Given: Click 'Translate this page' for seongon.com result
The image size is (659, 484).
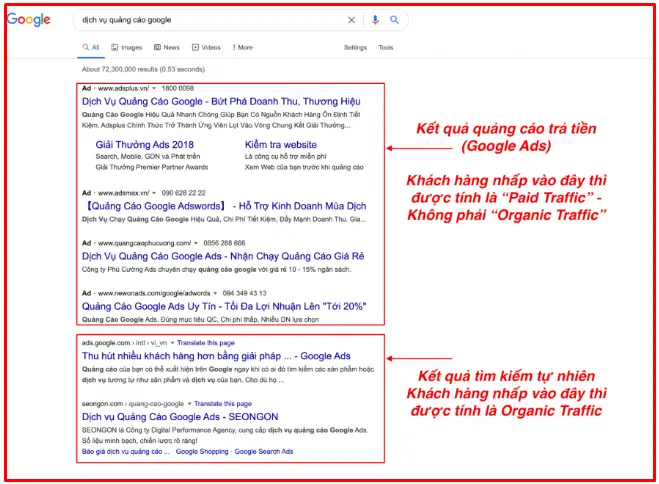Looking at the screenshot, I should (223, 404).
